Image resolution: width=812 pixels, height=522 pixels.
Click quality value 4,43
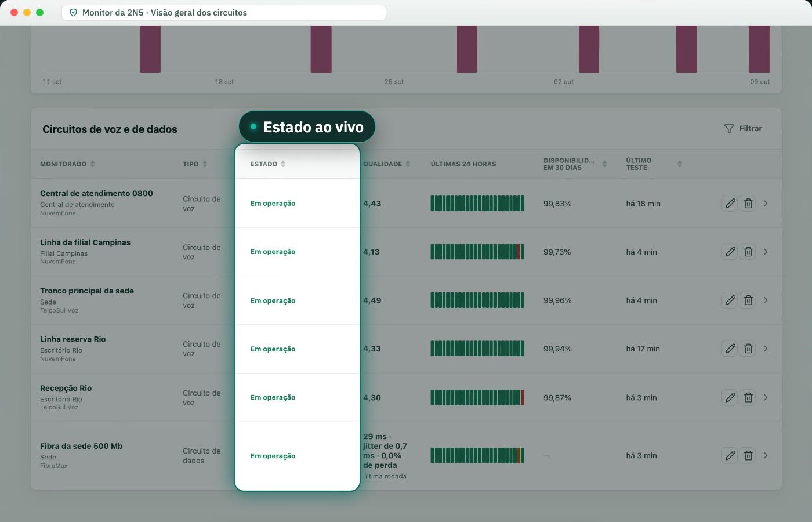click(x=372, y=204)
